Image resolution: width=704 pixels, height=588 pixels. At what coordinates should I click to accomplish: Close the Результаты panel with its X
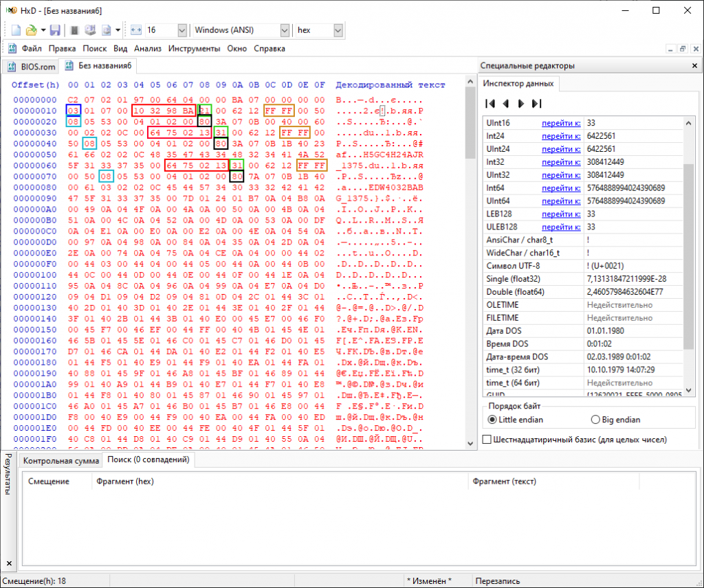[9, 563]
